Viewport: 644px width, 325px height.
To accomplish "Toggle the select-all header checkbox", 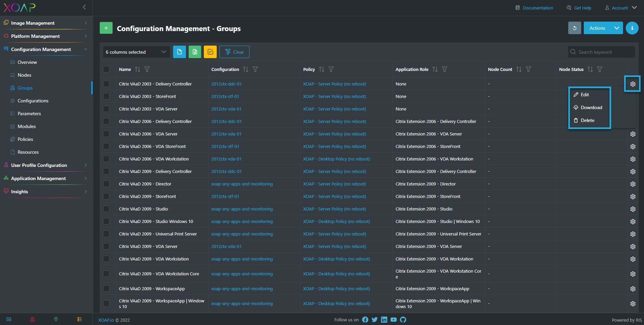I will (106, 69).
